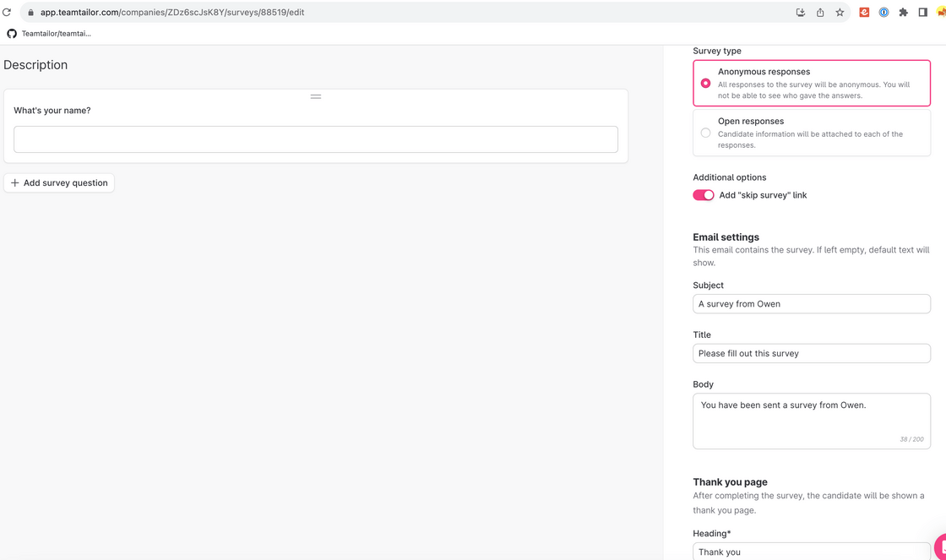
Task: Click the email Title input field
Action: 811,353
